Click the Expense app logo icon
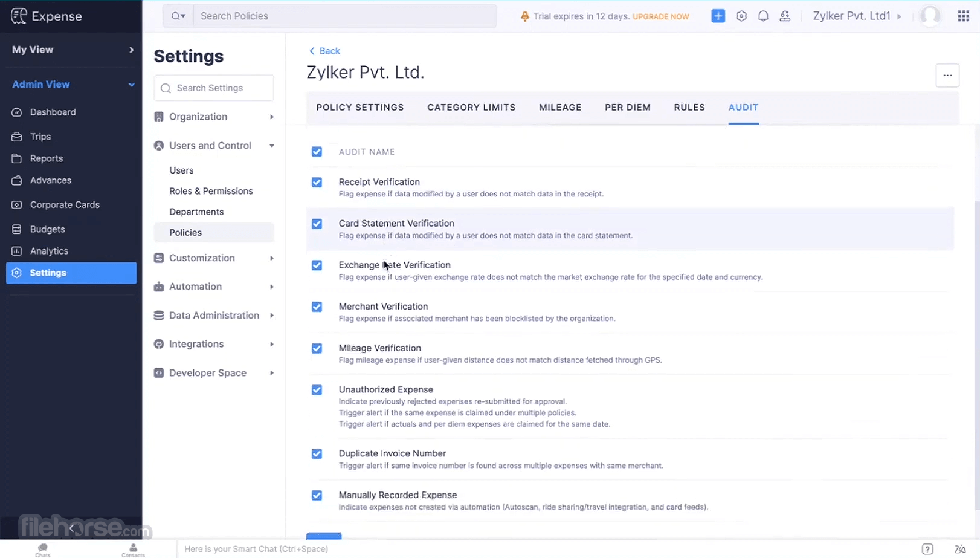Viewport: 980px width, 558px height. tap(19, 16)
